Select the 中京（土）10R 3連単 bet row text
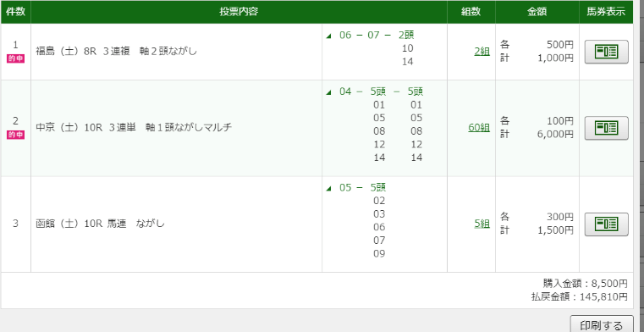This screenshot has height=332, width=644. pyautogui.click(x=134, y=128)
